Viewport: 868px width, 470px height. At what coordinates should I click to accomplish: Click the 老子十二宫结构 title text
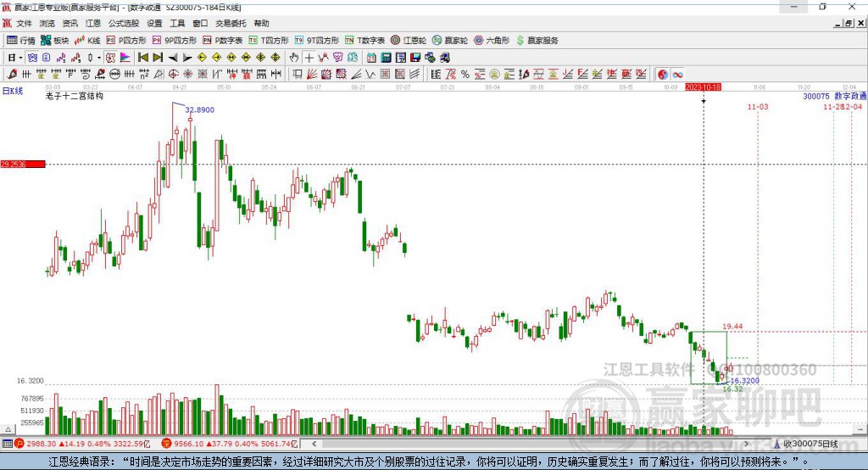pos(75,96)
